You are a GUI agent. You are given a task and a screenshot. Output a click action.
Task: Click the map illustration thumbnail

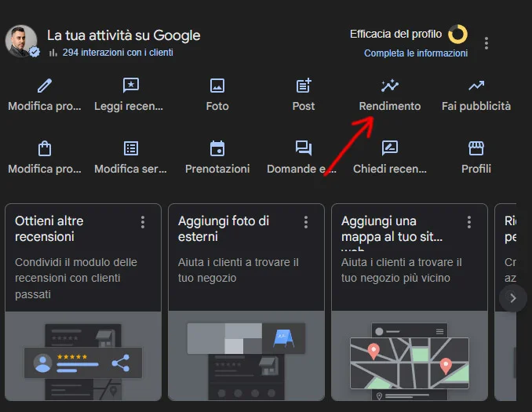coord(410,356)
